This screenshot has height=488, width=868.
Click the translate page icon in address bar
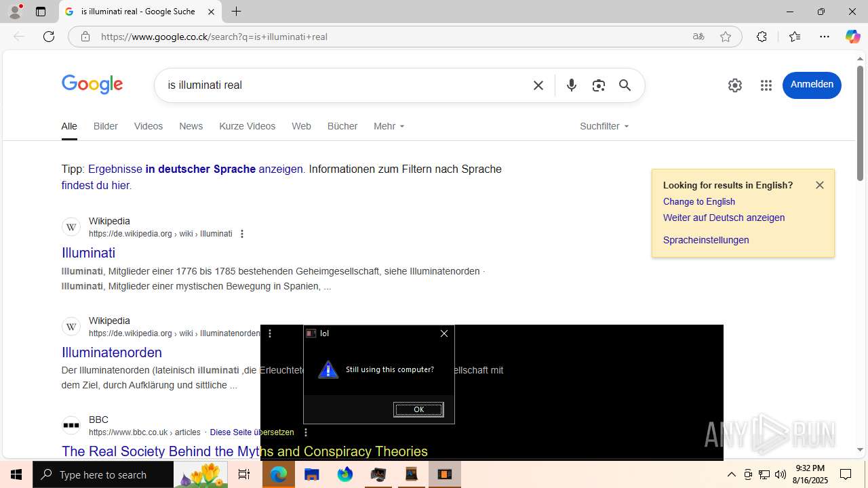[x=698, y=37]
